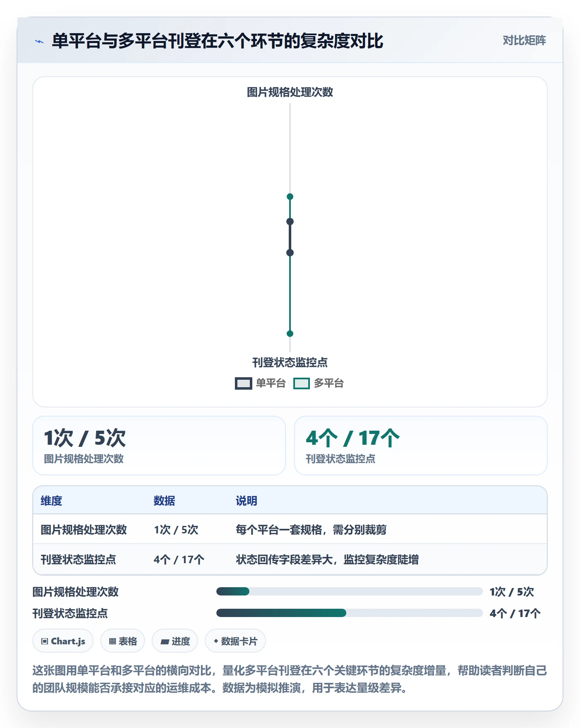Click the topmost teal data point on chart
580x728 pixels.
(x=290, y=197)
